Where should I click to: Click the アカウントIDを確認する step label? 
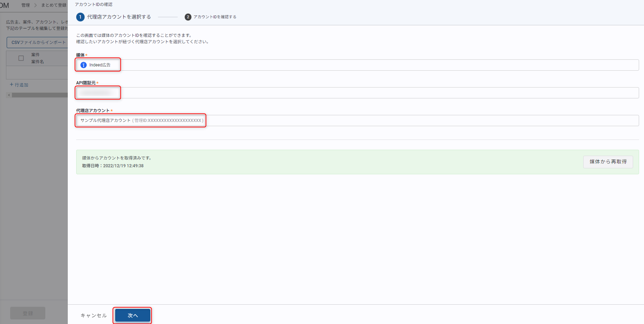coord(215,17)
